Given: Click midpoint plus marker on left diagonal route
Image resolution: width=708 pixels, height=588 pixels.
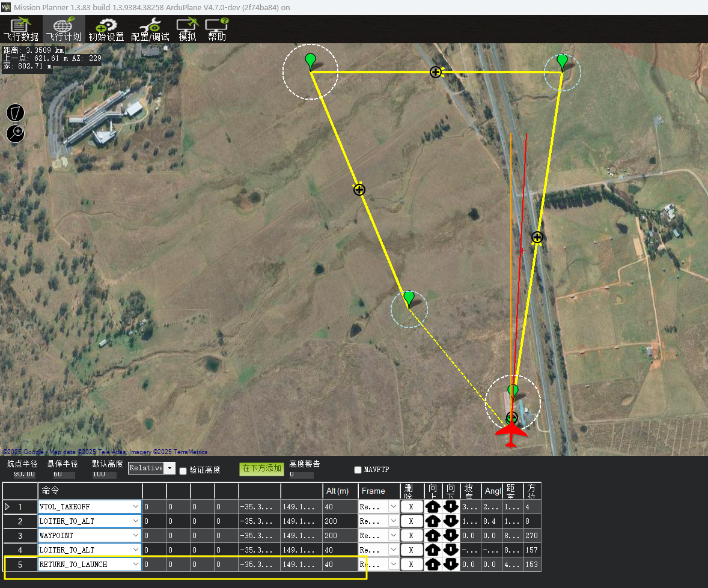Looking at the screenshot, I should pos(359,190).
